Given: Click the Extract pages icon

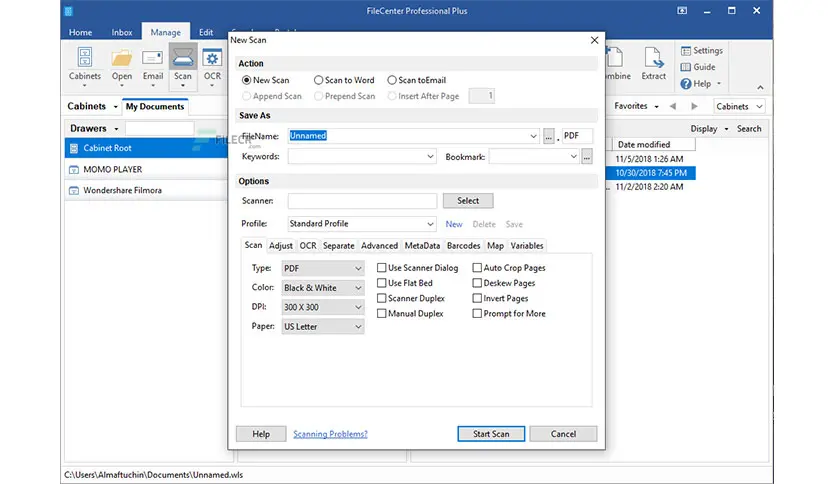Looking at the screenshot, I should [654, 58].
